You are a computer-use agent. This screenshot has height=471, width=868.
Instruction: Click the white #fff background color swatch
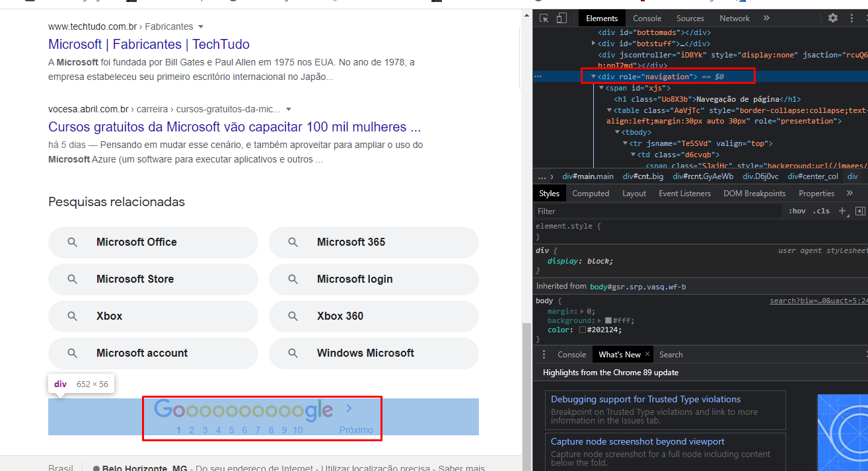(x=608, y=320)
